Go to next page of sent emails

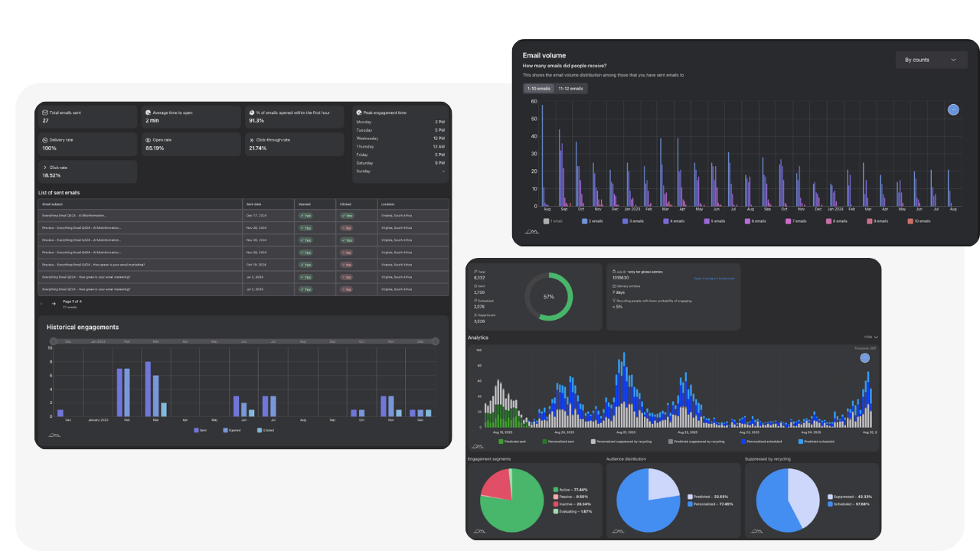tap(54, 304)
